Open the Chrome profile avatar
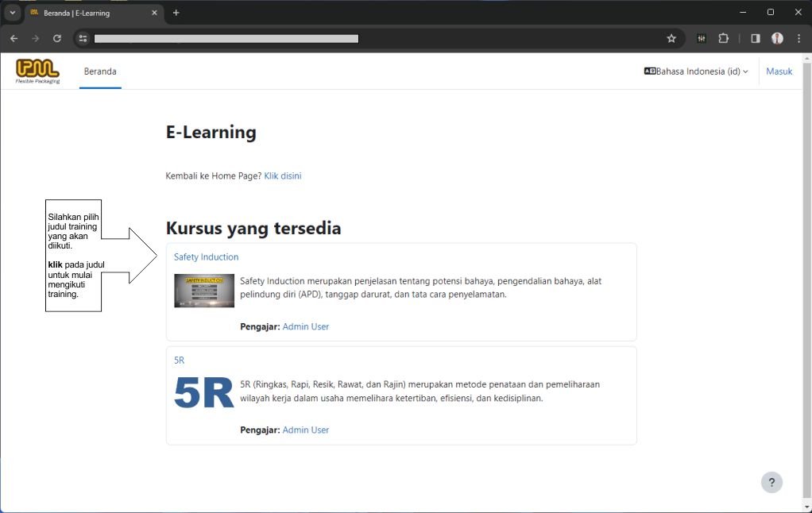Viewport: 812px width, 513px height. point(777,38)
